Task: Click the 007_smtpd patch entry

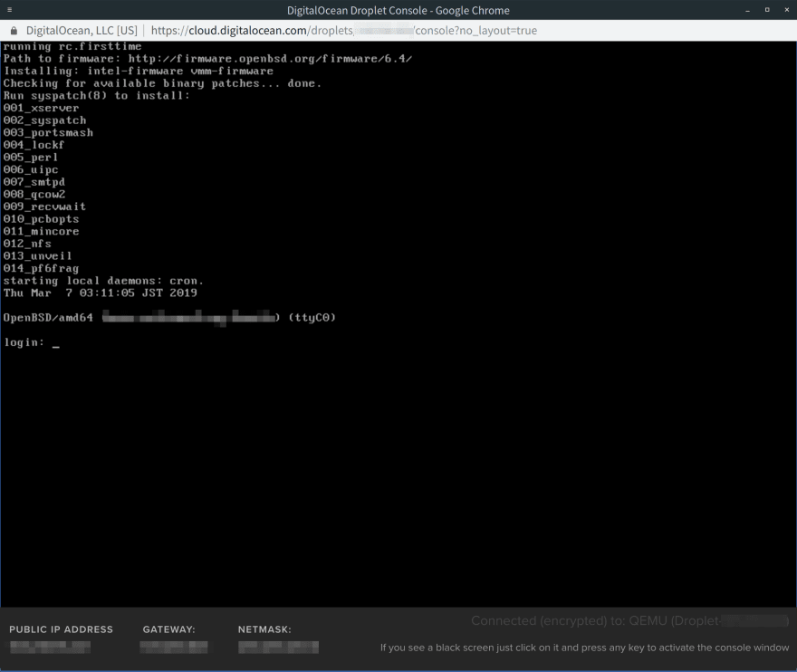Action: [34, 182]
